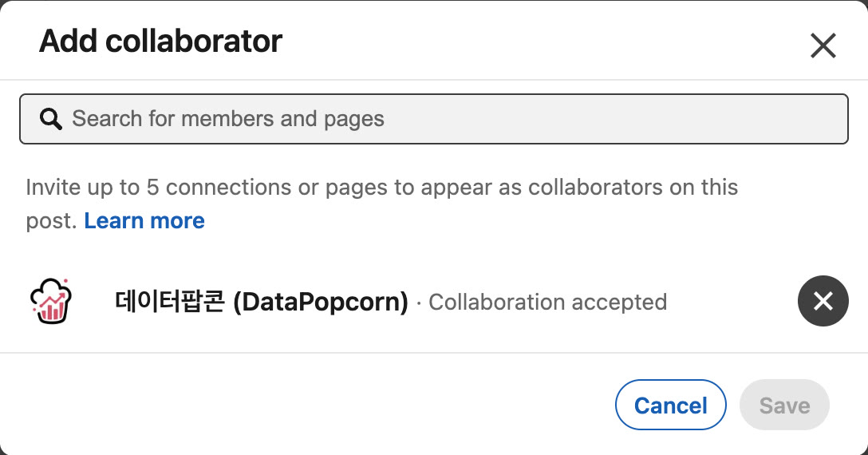Viewport: 868px width, 455px height.
Task: Follow the blue Learn more hyperlink
Action: (144, 220)
